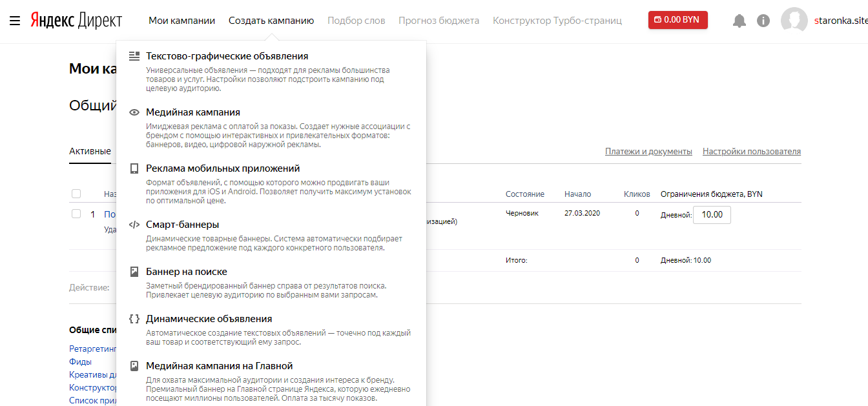Click the Смарт-баннеры code brackets icon
The image size is (868, 406).
(134, 225)
